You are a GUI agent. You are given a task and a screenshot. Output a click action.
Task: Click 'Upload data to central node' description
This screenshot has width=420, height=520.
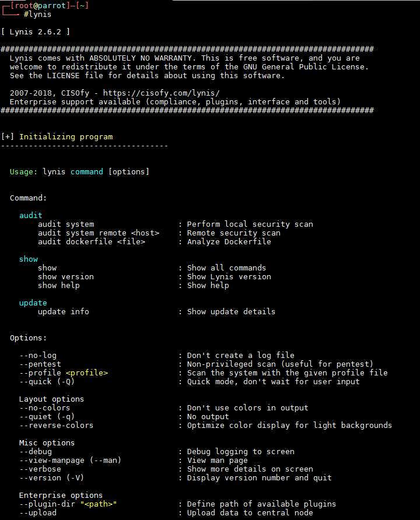[250, 513]
